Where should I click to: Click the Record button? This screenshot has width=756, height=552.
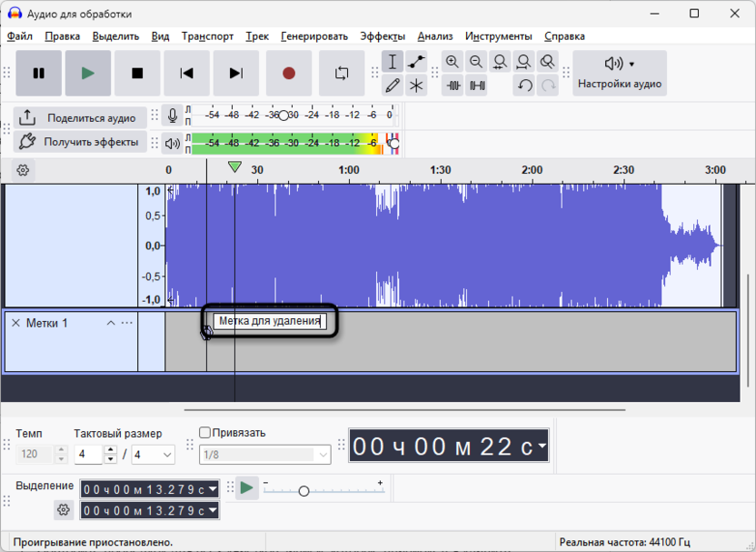[x=289, y=74]
